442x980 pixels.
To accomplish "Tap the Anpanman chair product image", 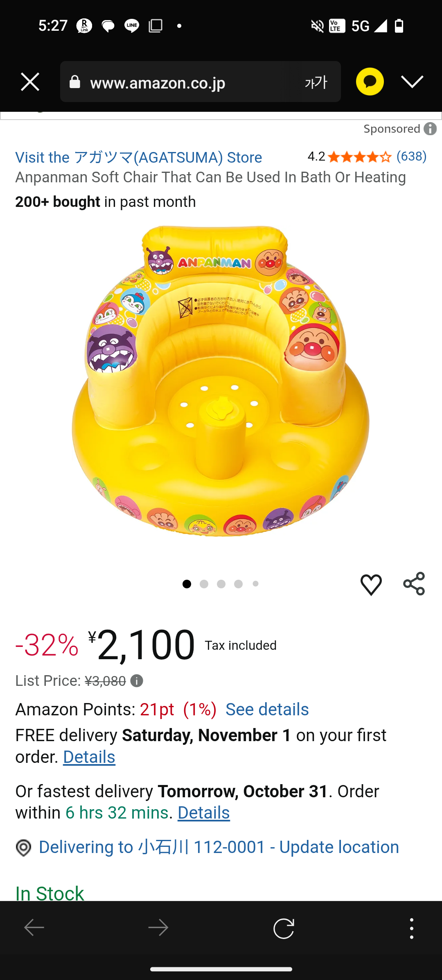I will point(221,381).
